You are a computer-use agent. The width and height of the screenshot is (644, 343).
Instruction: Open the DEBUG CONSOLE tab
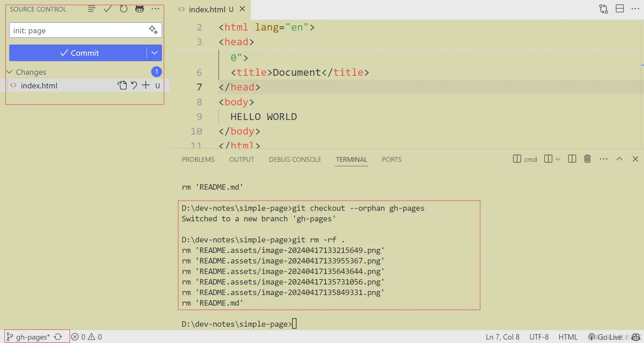click(x=295, y=159)
